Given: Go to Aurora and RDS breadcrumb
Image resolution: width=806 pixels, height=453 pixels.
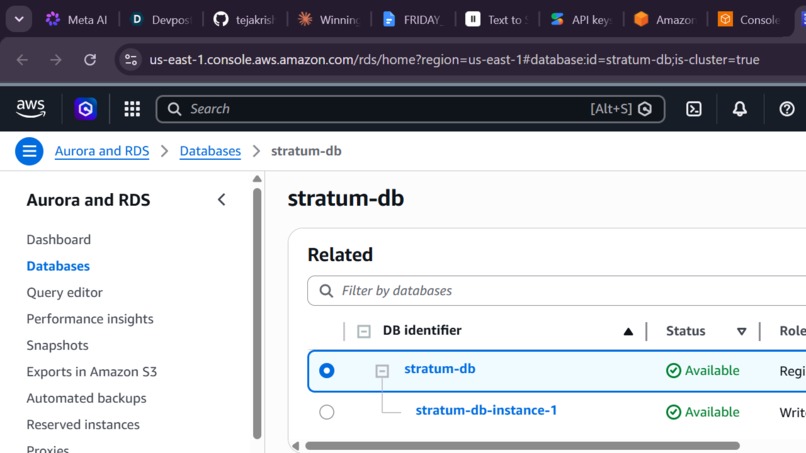Looking at the screenshot, I should pyautogui.click(x=102, y=151).
